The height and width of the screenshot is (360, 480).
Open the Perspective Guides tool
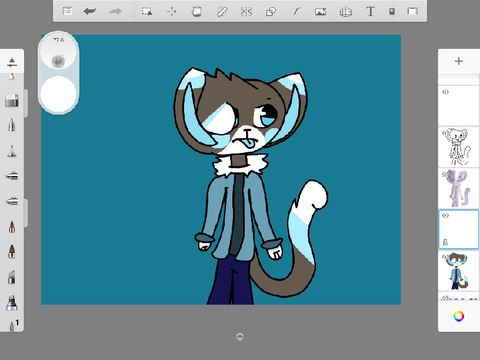click(x=346, y=12)
